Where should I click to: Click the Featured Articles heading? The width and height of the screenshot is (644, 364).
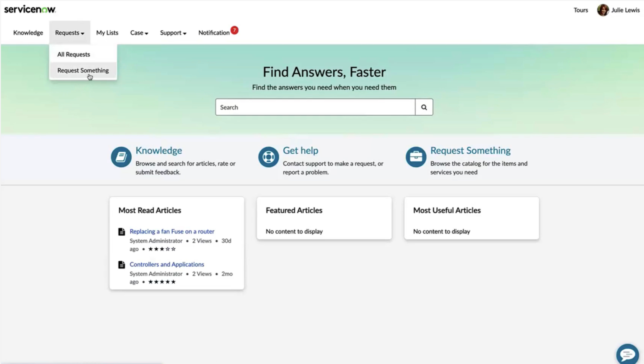[294, 210]
